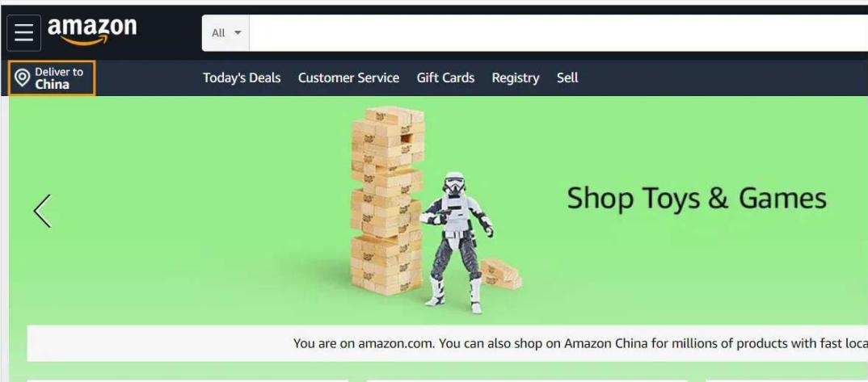This screenshot has width=868, height=382.
Task: Click the stormtrooper action figure
Action: [x=457, y=242]
